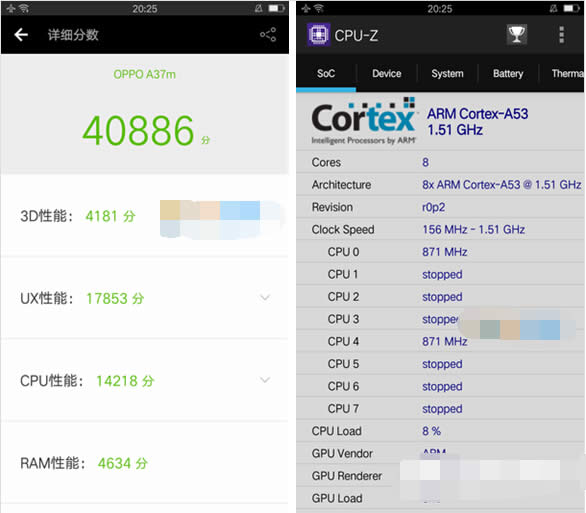
Task: Switch to the Device tab
Action: [x=386, y=74]
